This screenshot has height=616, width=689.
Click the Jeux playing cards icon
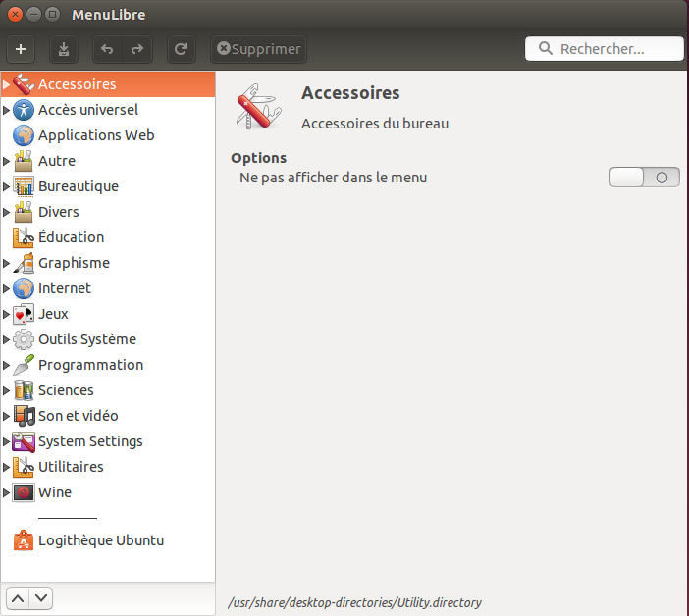24,314
